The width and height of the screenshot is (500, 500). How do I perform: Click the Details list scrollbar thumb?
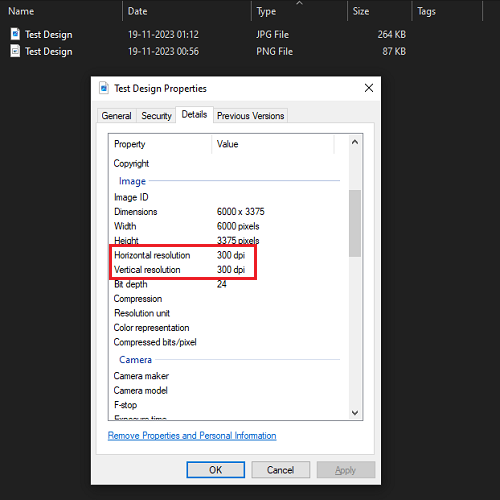(355, 223)
